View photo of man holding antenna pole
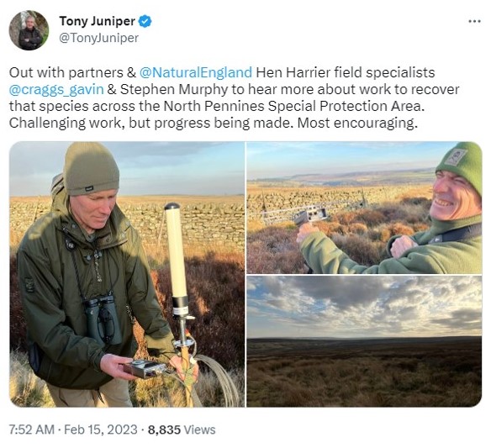Image resolution: width=491 pixels, height=448 pixels. click(127, 274)
